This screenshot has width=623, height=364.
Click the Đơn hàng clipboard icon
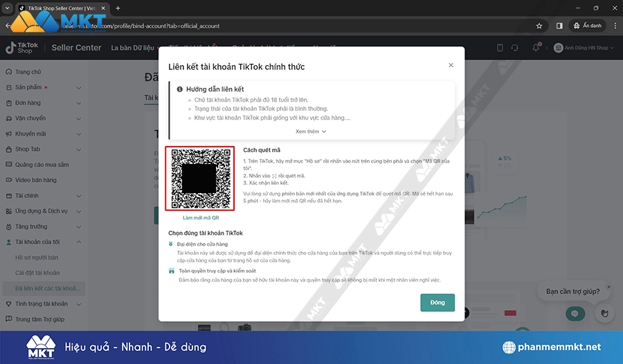[x=9, y=103]
